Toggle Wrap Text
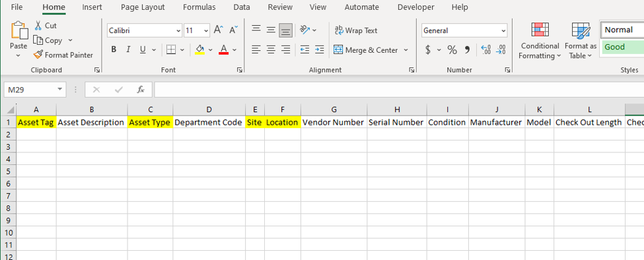The height and width of the screenshot is (260, 644). (356, 30)
